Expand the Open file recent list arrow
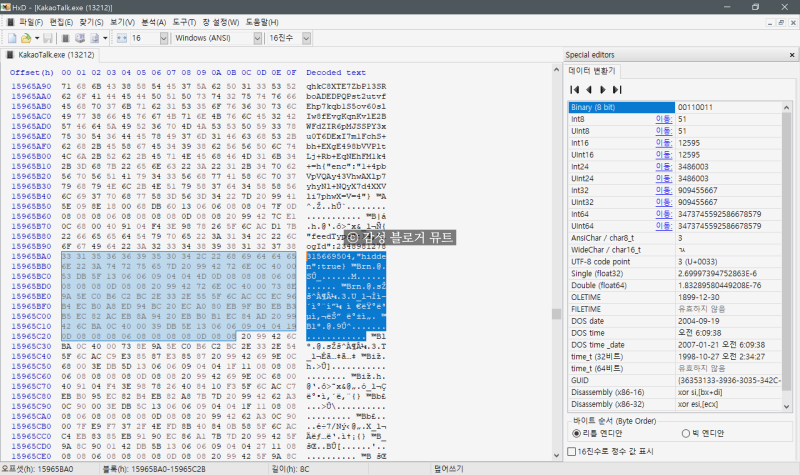 click(37, 38)
